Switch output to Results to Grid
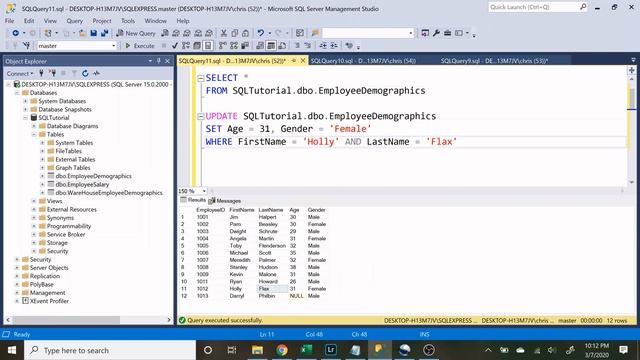Screen dimensions: 640x360 point(271,46)
